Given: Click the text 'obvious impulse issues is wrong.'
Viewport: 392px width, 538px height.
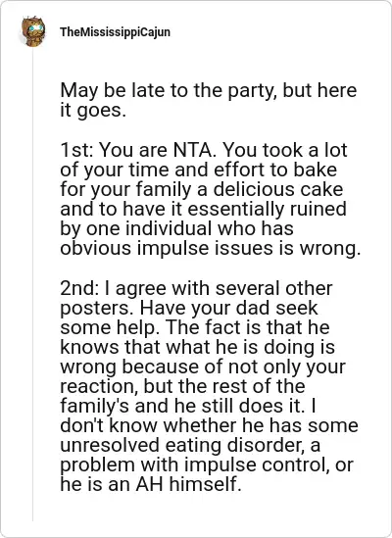Looking at the screenshot, I should (x=211, y=248).
